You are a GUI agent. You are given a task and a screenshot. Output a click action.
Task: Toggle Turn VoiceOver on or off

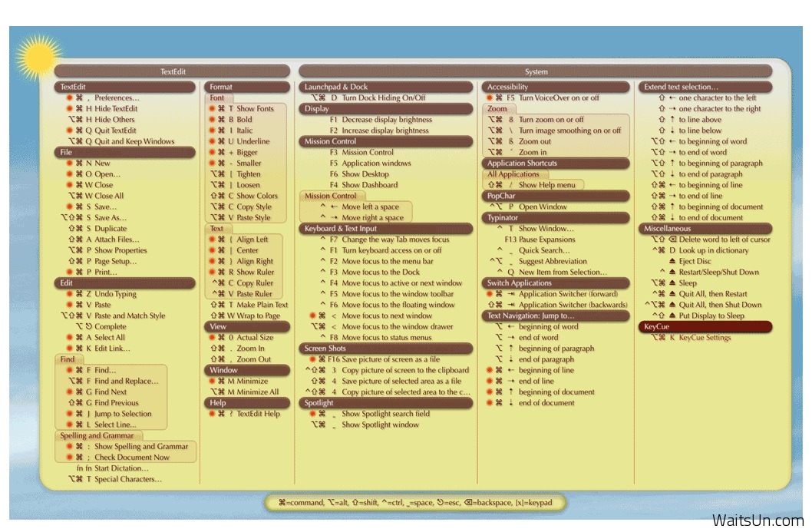(558, 98)
